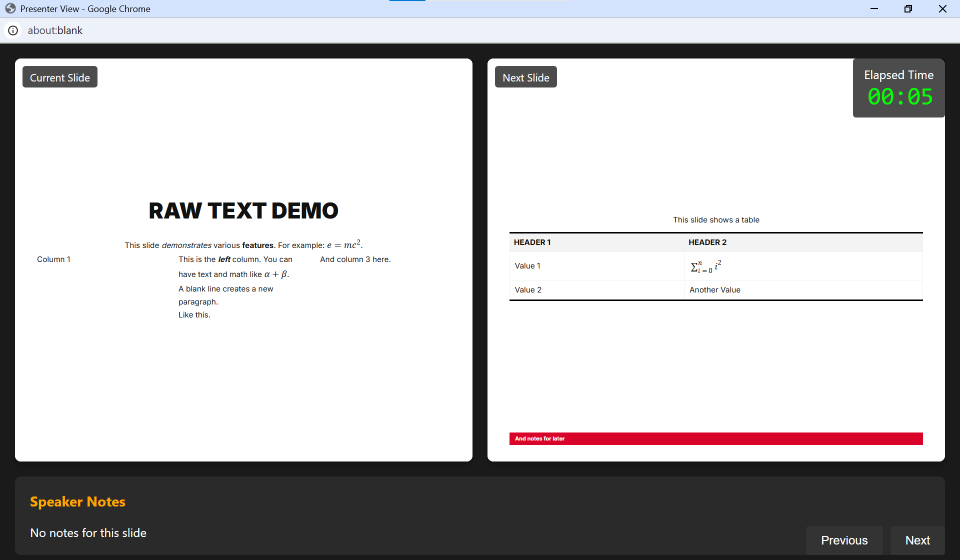This screenshot has width=960, height=560.
Task: Click the summation formula in table
Action: pos(705,266)
